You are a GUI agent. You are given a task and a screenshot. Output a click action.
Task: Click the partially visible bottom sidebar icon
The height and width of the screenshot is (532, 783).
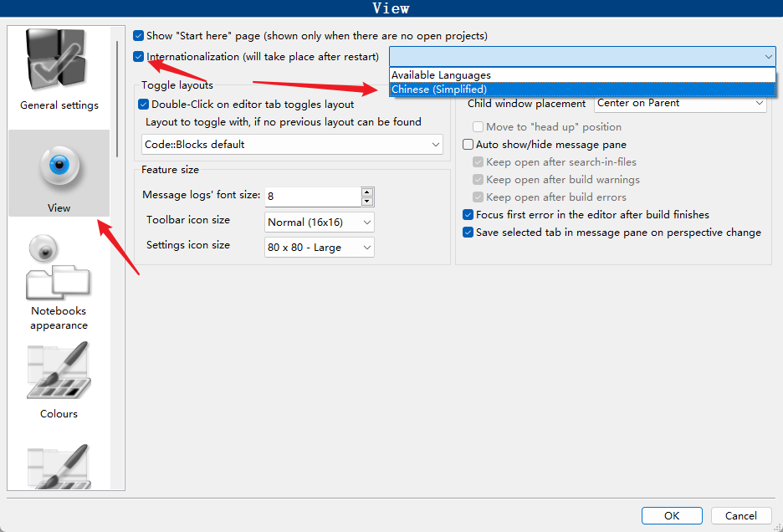[59, 465]
